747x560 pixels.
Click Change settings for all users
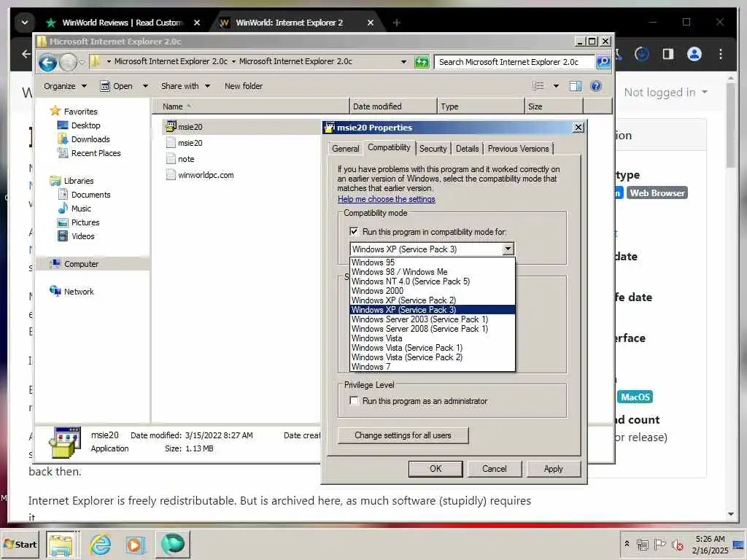(x=403, y=435)
